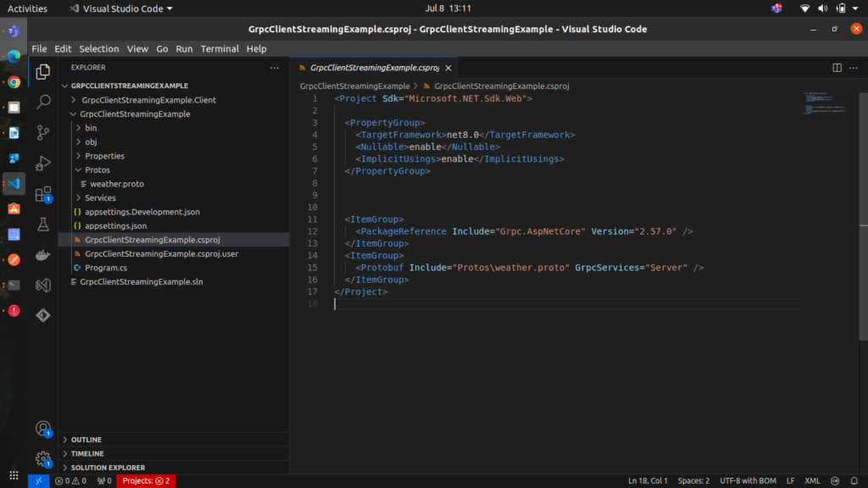This screenshot has height=488, width=868.
Task: Expand the OUTLINE section
Action: 86,440
